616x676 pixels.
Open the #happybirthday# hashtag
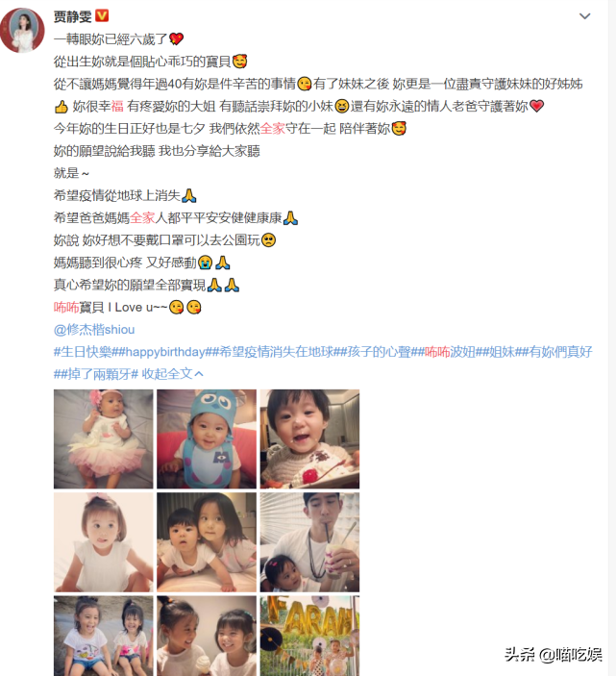tap(165, 352)
